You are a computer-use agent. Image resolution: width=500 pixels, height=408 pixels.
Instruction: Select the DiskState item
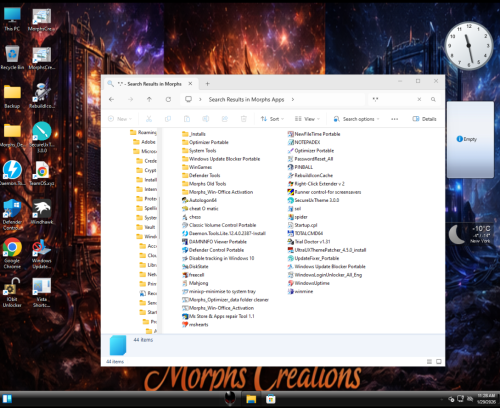click(x=195, y=267)
